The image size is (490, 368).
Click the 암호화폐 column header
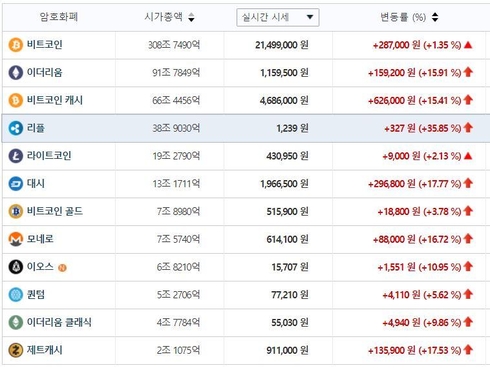click(x=59, y=17)
